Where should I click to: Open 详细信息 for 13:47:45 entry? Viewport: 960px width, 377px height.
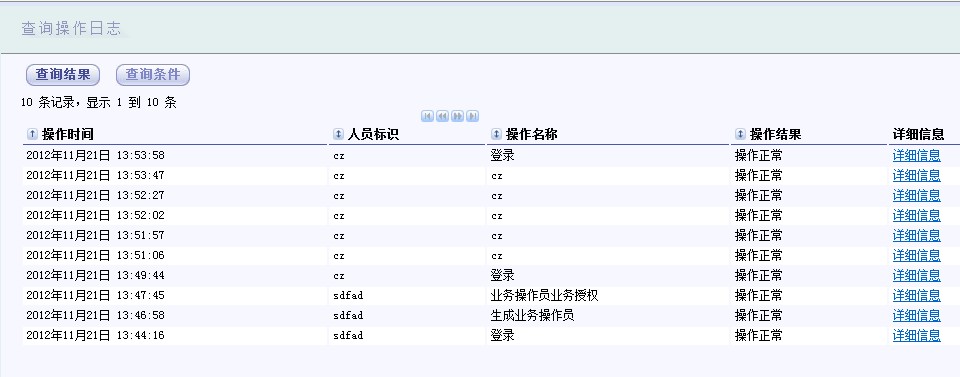917,296
